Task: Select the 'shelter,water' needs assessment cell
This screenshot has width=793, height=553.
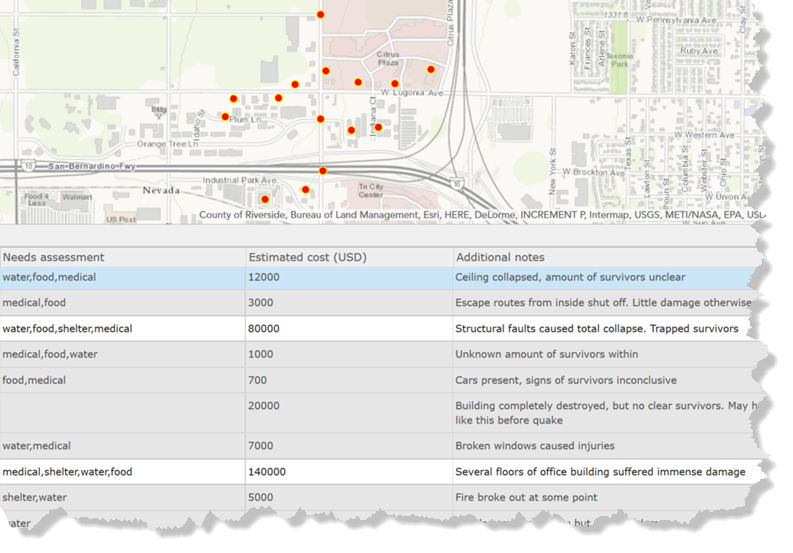Action: click(x=35, y=497)
